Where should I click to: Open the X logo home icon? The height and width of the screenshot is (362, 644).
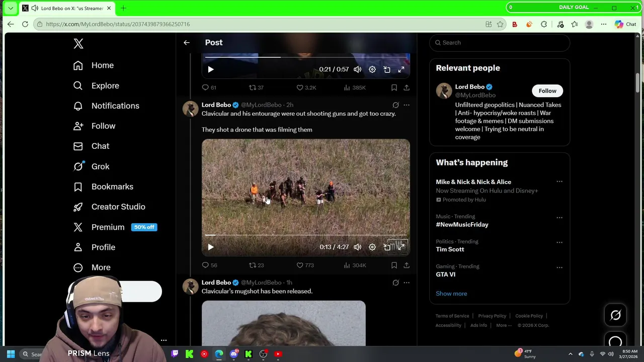pos(78,44)
